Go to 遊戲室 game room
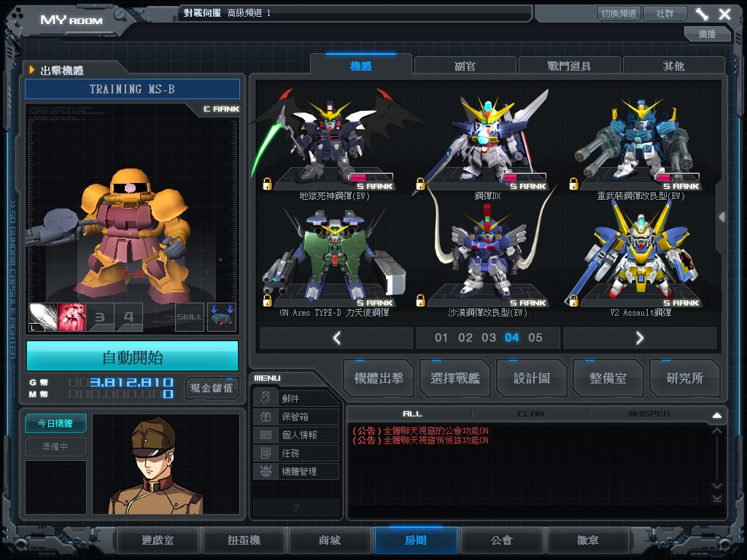747x560 pixels. click(x=158, y=540)
